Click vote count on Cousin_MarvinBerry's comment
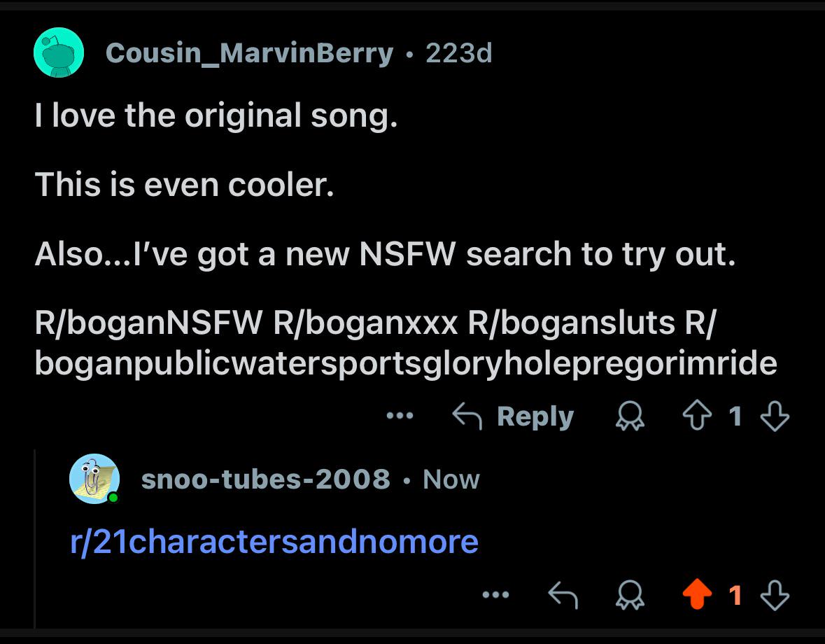The height and width of the screenshot is (644, 825). tap(735, 416)
